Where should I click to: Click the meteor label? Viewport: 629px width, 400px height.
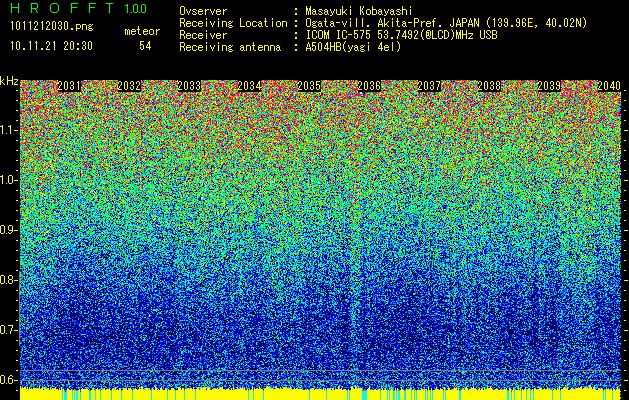142,31
